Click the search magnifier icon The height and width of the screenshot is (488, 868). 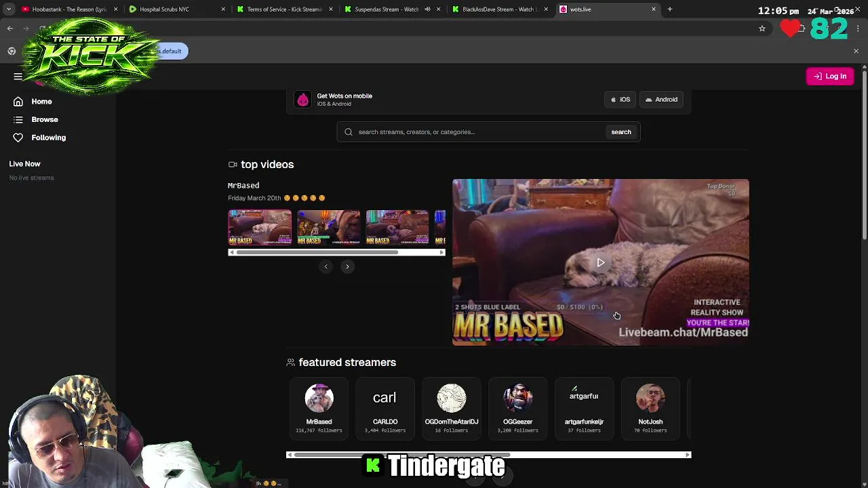click(349, 132)
